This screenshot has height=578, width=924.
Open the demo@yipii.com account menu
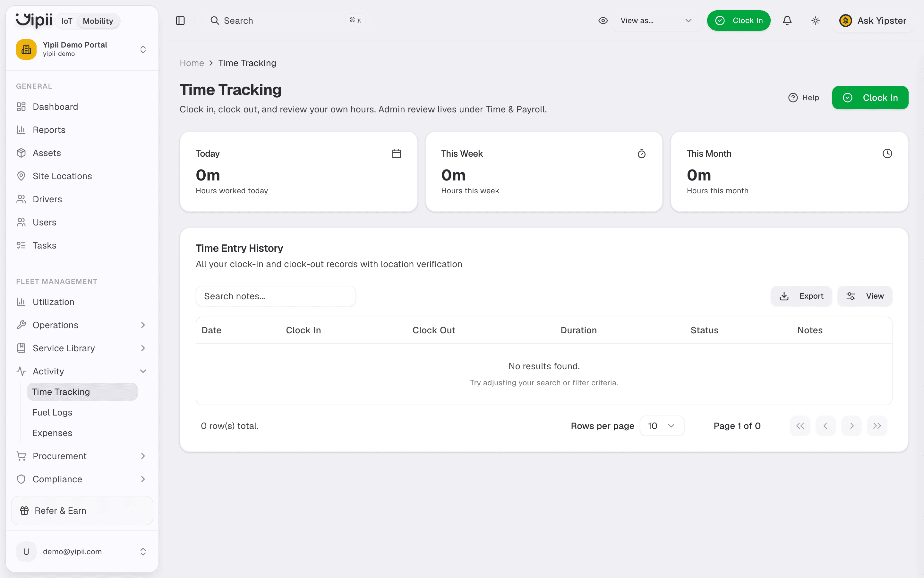(x=82, y=552)
